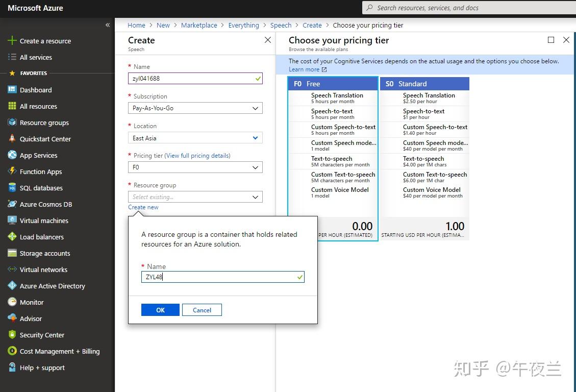Open Resource groups cube icon
This screenshot has height=392, width=576.
point(12,122)
